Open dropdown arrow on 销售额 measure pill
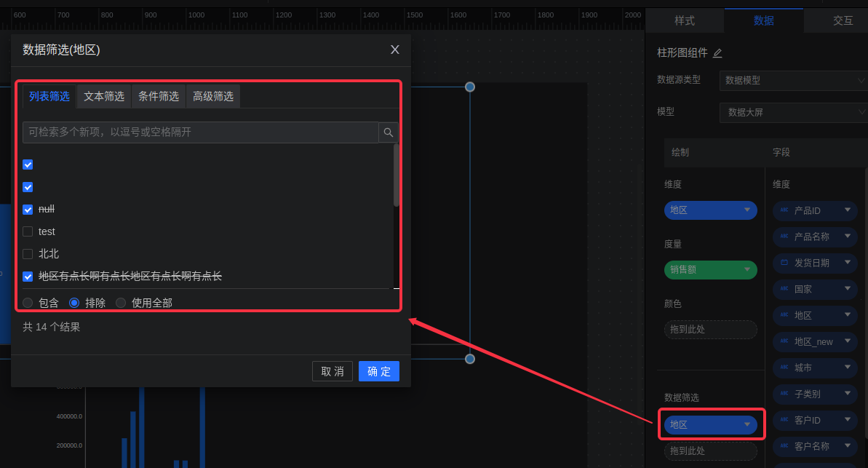Viewport: 868px width, 468px height. tap(746, 269)
